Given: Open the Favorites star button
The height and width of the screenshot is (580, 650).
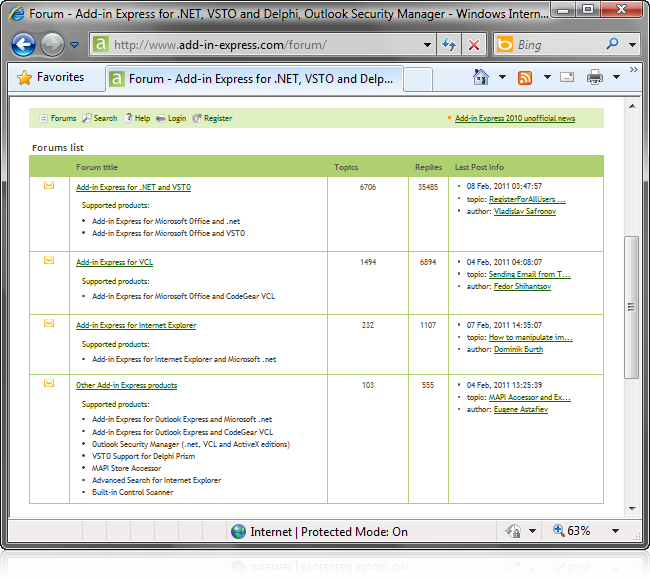Looking at the screenshot, I should tap(50, 77).
